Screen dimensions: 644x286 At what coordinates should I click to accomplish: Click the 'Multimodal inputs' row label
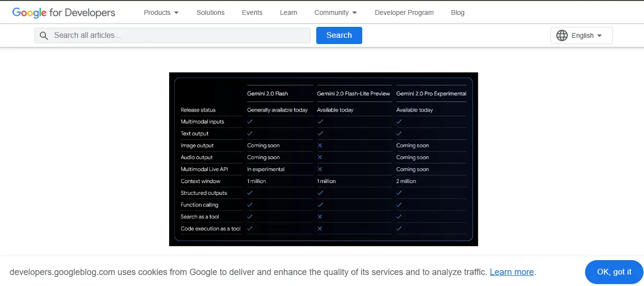click(x=202, y=122)
